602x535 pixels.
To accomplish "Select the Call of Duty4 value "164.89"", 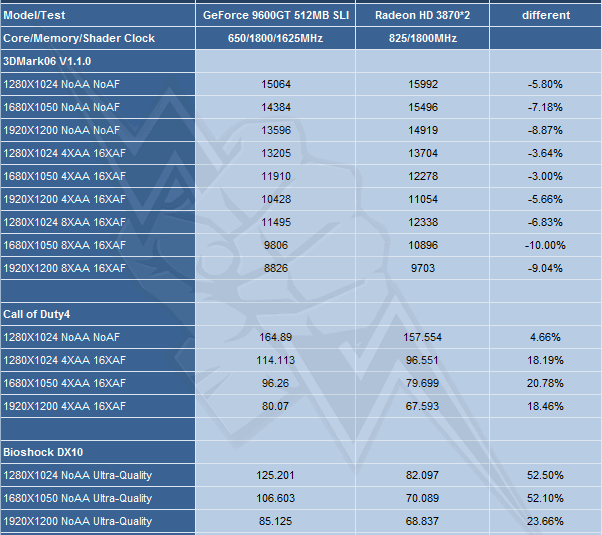I will click(x=276, y=337).
